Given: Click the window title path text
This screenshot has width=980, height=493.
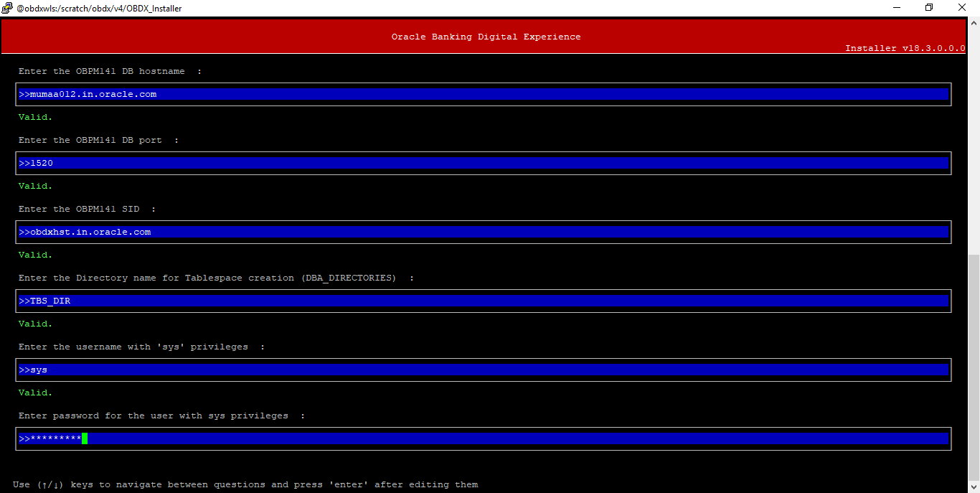Looking at the screenshot, I should (99, 9).
